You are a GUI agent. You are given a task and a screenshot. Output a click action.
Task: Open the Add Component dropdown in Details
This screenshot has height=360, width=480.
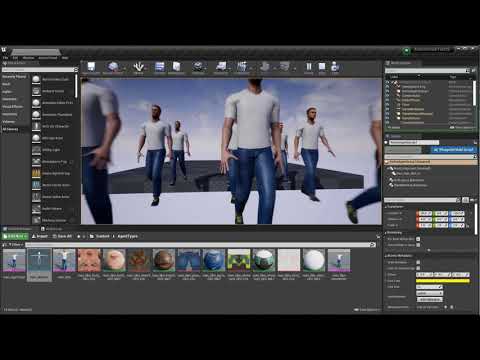click(403, 150)
